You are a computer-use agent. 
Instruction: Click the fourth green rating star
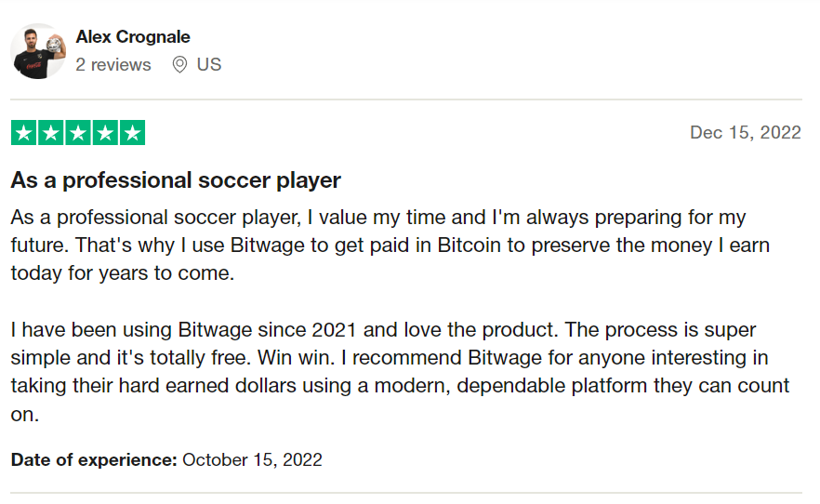coord(105,133)
